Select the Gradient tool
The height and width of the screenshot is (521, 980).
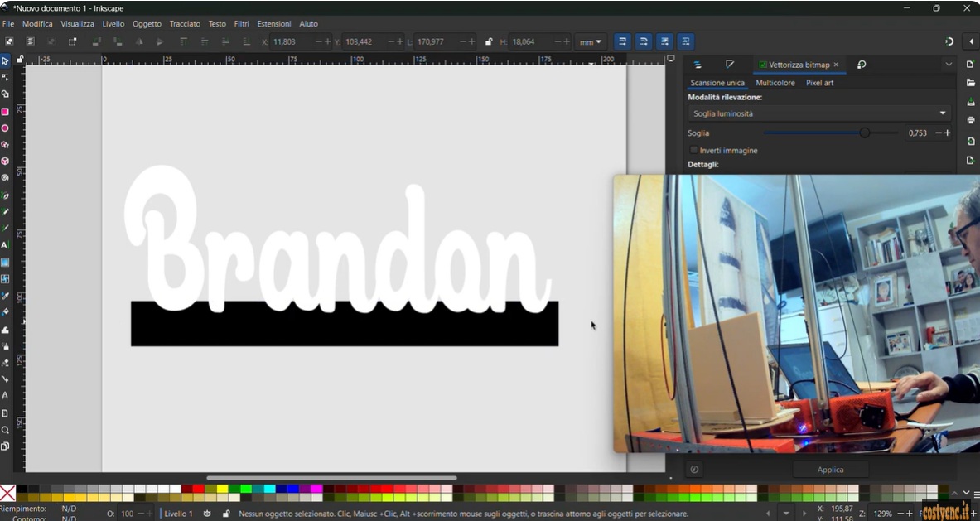(x=5, y=263)
